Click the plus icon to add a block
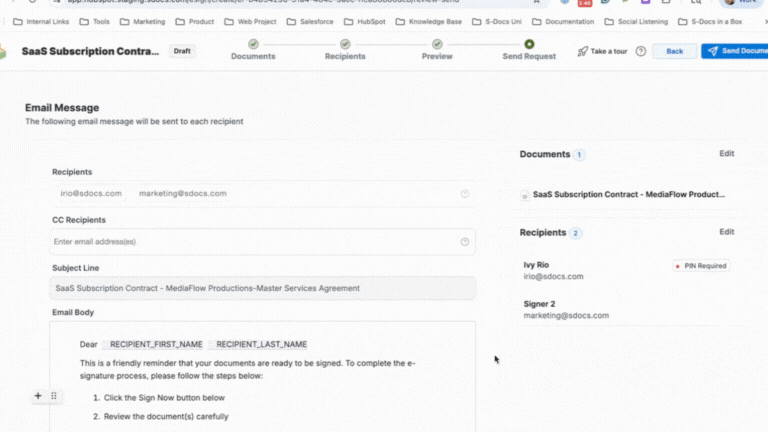 tap(38, 396)
